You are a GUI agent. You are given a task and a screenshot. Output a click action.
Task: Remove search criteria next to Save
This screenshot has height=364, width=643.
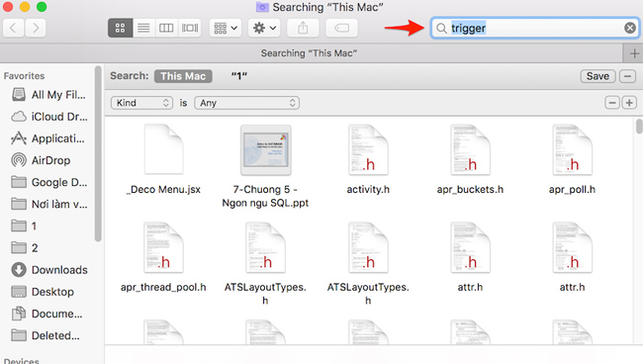point(627,76)
